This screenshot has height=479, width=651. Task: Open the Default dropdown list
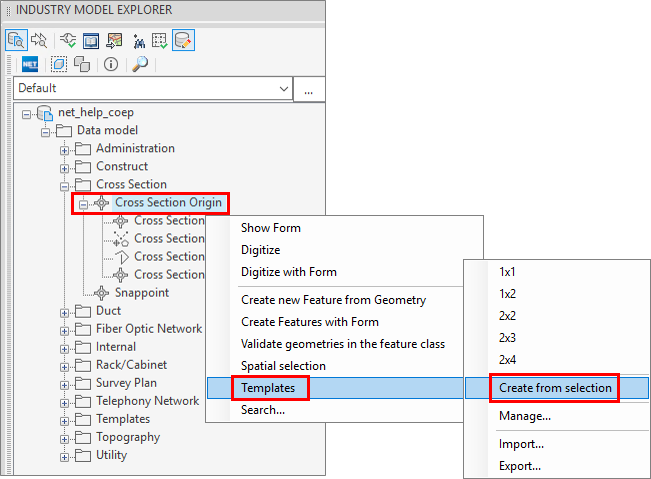(283, 89)
